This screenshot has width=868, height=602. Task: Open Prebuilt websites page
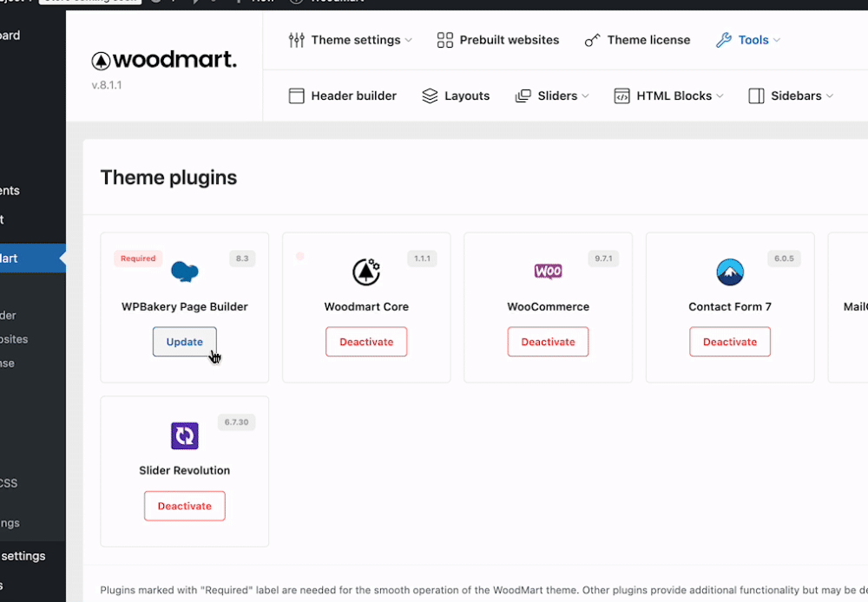510,40
